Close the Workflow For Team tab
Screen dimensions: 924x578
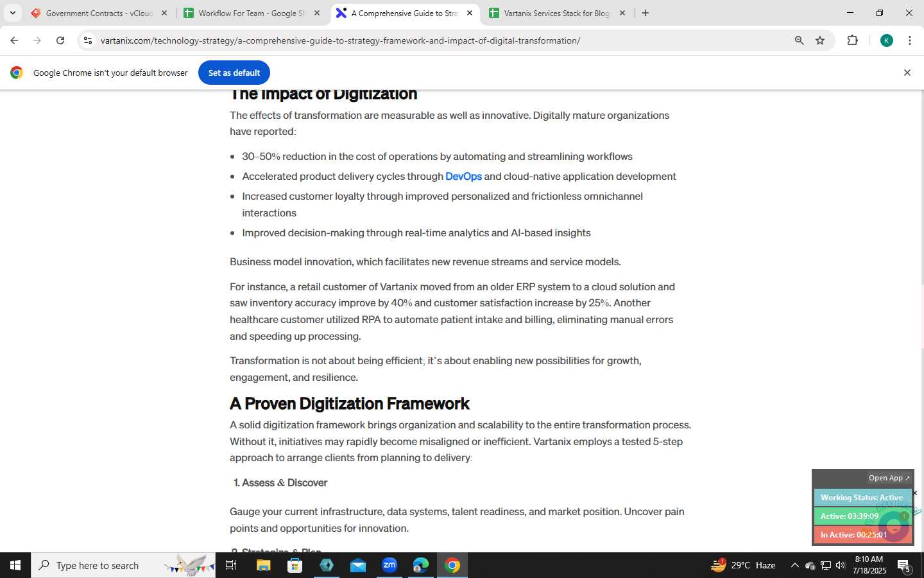(x=317, y=13)
